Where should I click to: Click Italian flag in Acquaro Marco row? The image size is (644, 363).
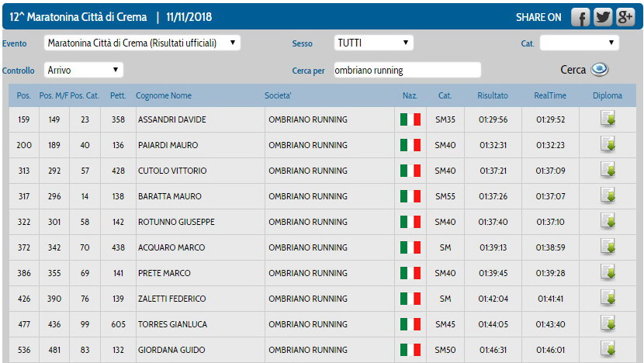coord(410,247)
